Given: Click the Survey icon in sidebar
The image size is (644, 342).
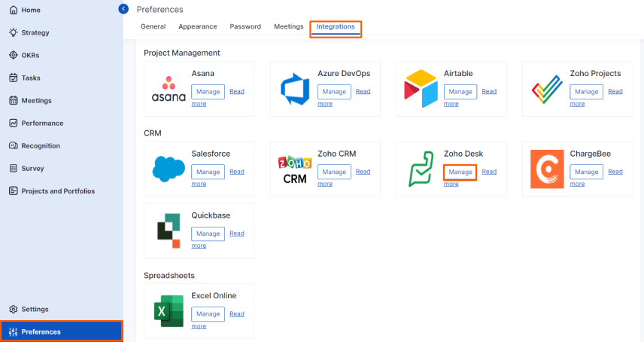Looking at the screenshot, I should point(13,168).
